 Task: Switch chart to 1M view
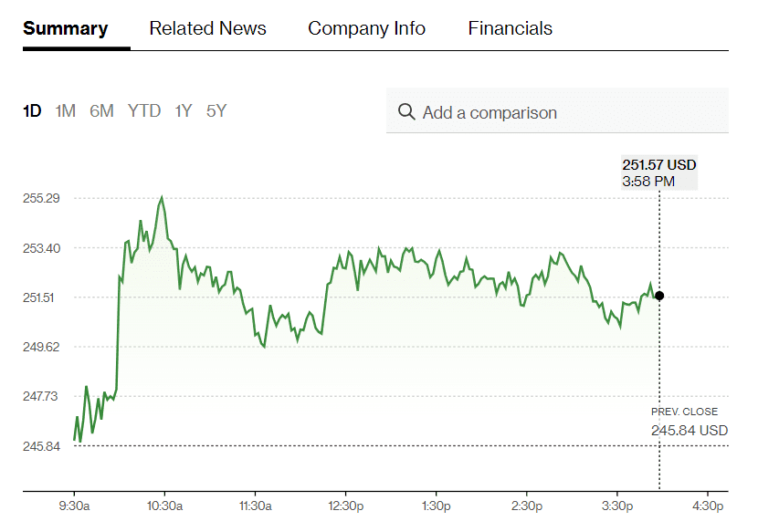(65, 110)
